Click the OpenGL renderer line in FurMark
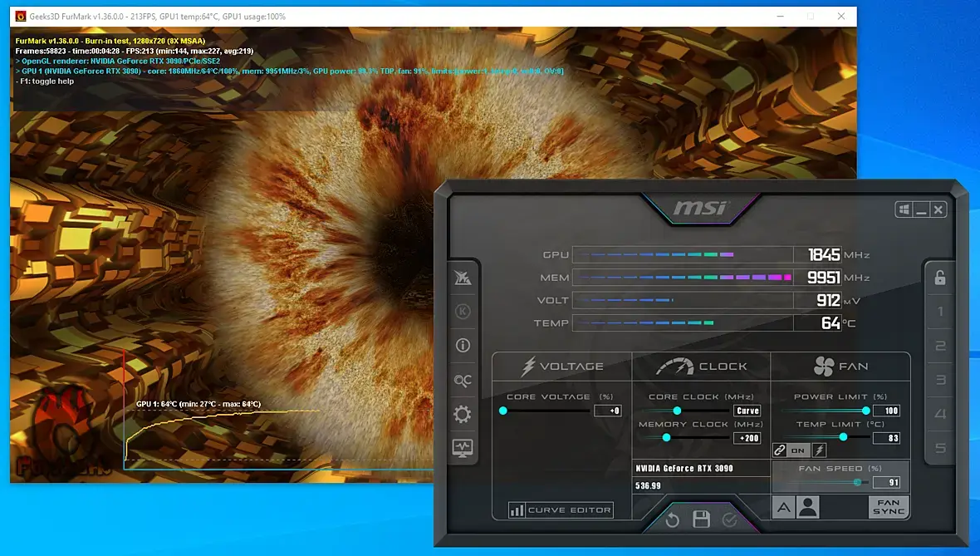 [118, 62]
